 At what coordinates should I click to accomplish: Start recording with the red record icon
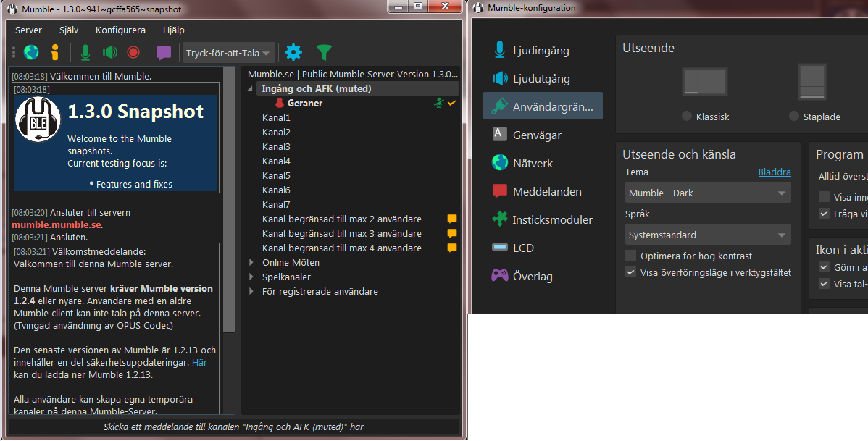pyautogui.click(x=133, y=53)
